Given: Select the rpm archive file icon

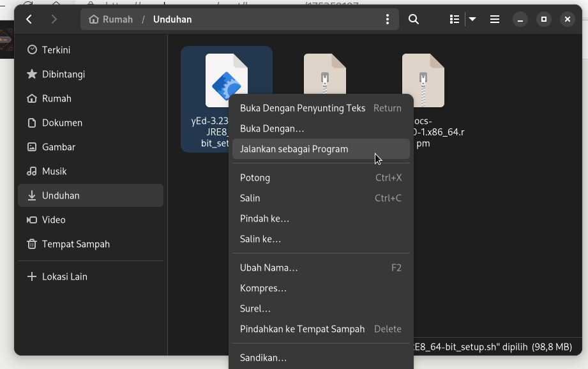Looking at the screenshot, I should 423,80.
